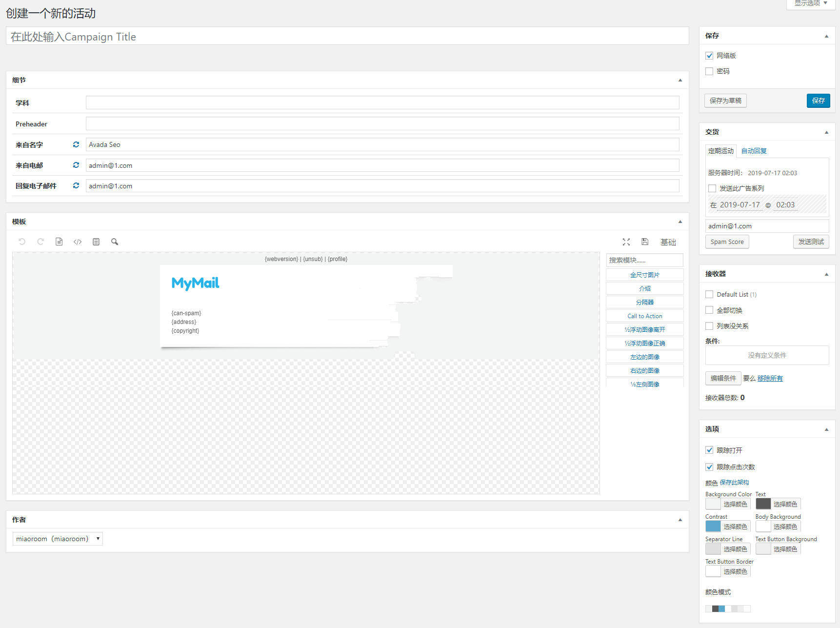Disable the 跟踪打开 checkbox
Viewport: 840px width, 628px height.
(709, 450)
